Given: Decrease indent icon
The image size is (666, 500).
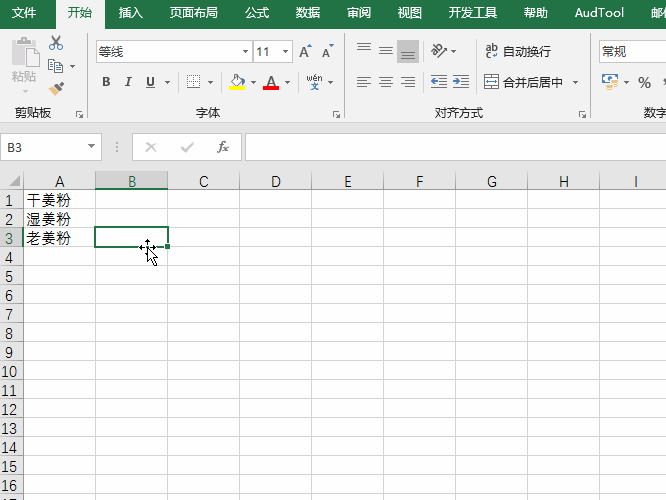Looking at the screenshot, I should pyautogui.click(x=439, y=82).
